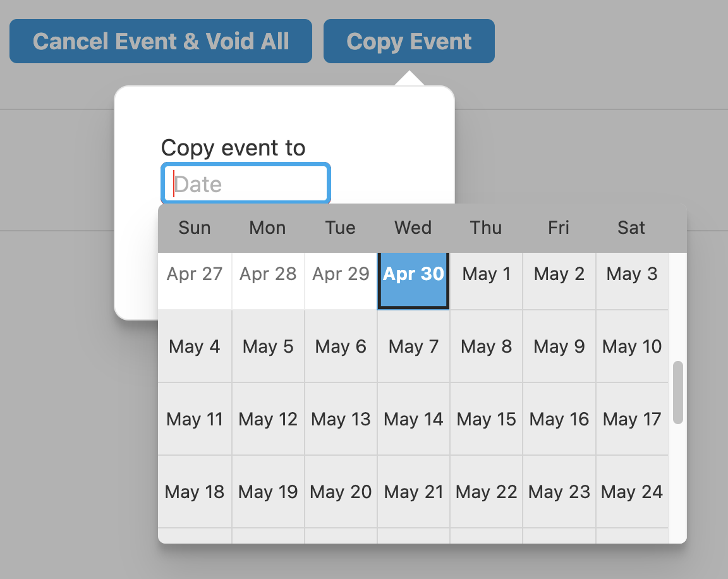The image size is (728, 579).
Task: Pick May 1 as the date
Action: coord(486,274)
